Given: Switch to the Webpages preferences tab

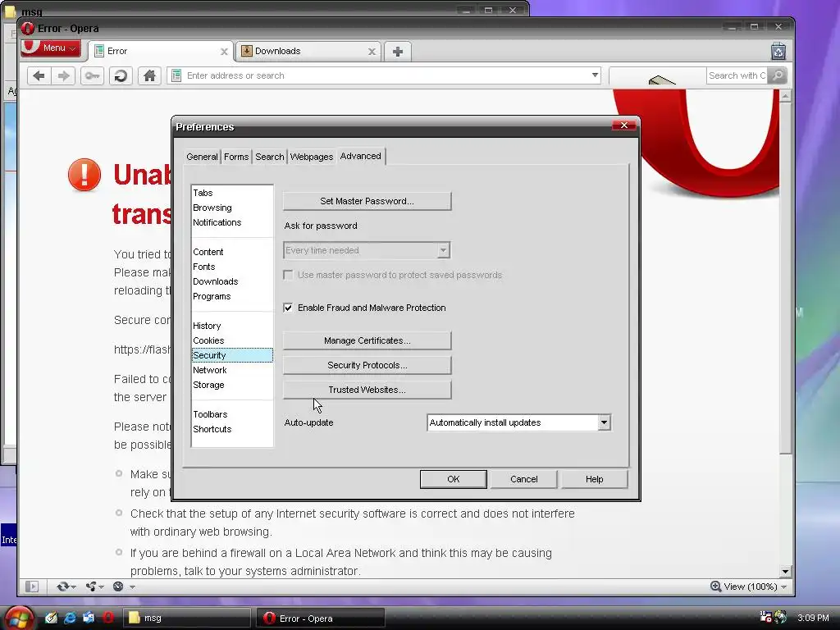Looking at the screenshot, I should (311, 157).
